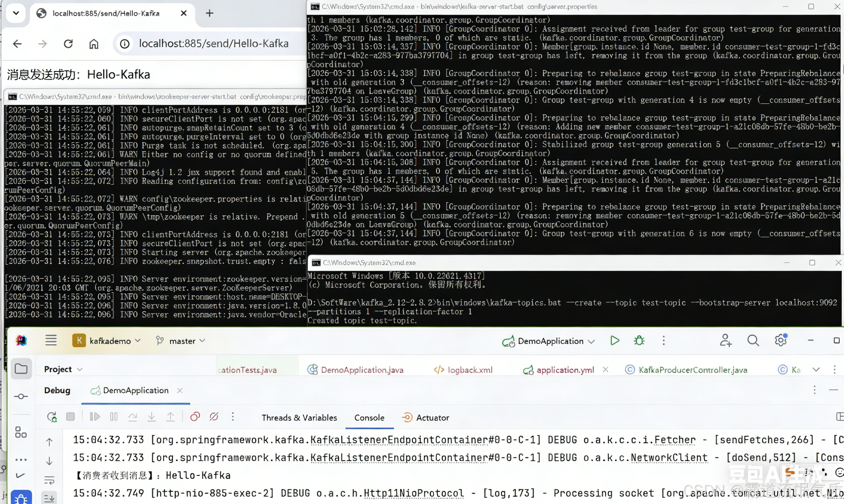Toggle scroll to end of console
The height and width of the screenshot is (504, 844).
(x=49, y=498)
